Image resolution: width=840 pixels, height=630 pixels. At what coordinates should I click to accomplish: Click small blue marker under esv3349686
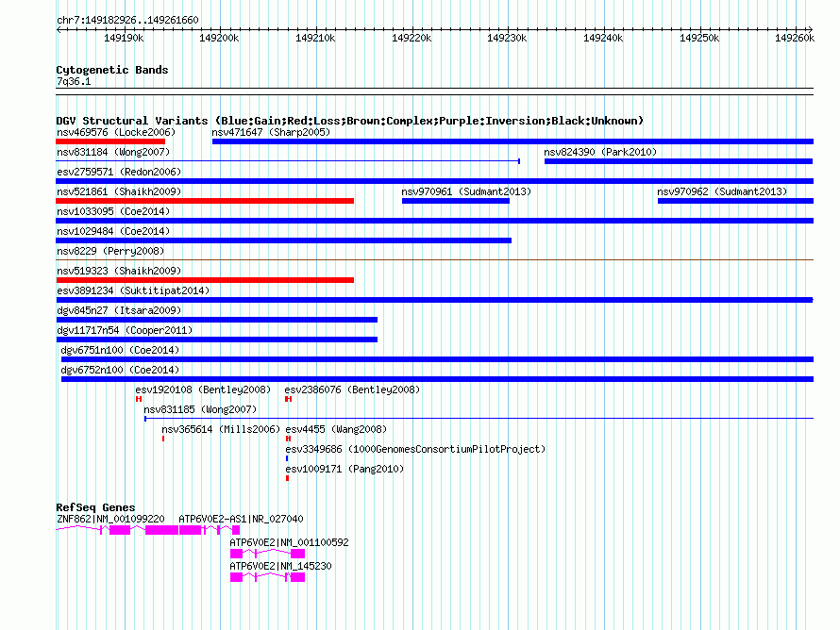click(287, 458)
